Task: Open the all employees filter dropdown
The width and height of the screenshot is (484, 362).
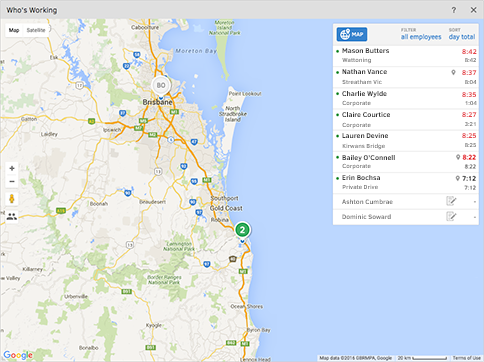Action: click(x=421, y=37)
